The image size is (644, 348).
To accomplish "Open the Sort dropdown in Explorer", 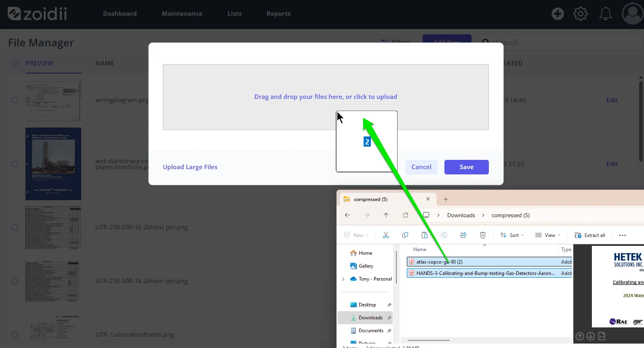I will 512,235.
